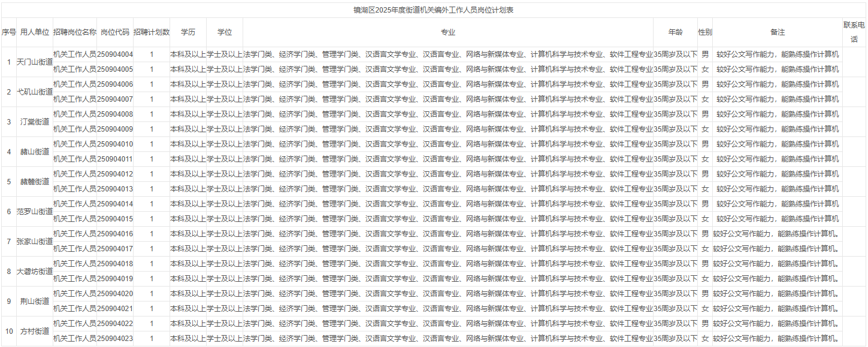868x347 pixels.
Task: Select the 荆山街道 cell
Action: 35,301
